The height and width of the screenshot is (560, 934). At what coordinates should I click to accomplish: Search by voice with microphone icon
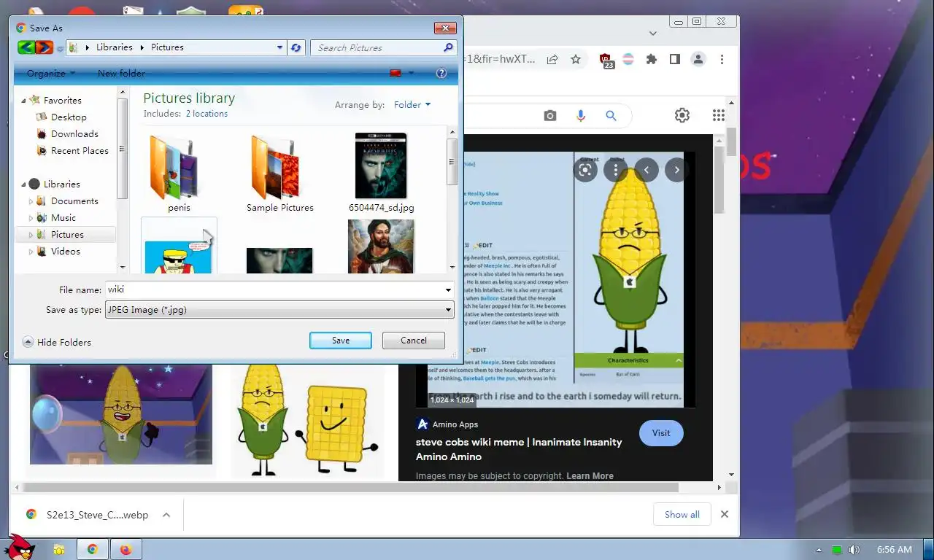pos(581,115)
